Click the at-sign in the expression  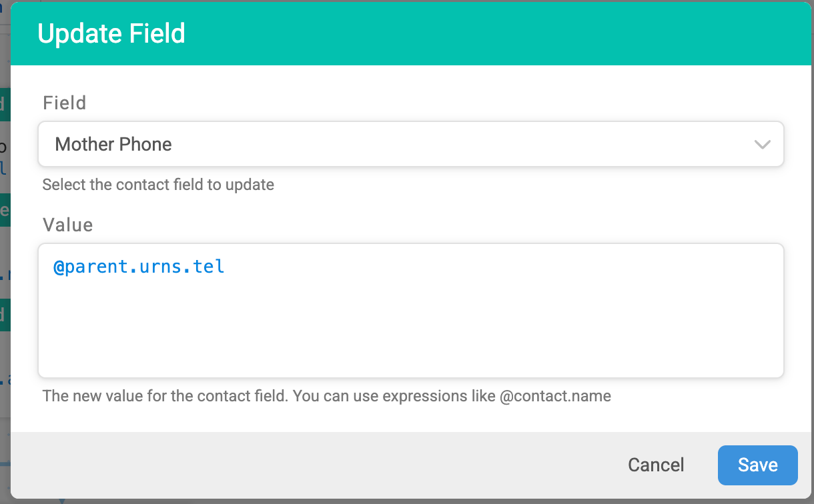(59, 268)
